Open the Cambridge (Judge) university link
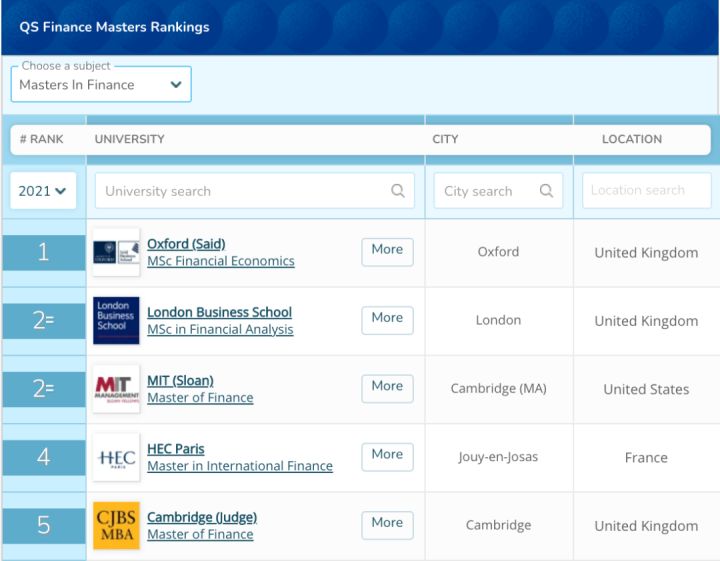Screen dimensions: 720x561 tap(202, 517)
